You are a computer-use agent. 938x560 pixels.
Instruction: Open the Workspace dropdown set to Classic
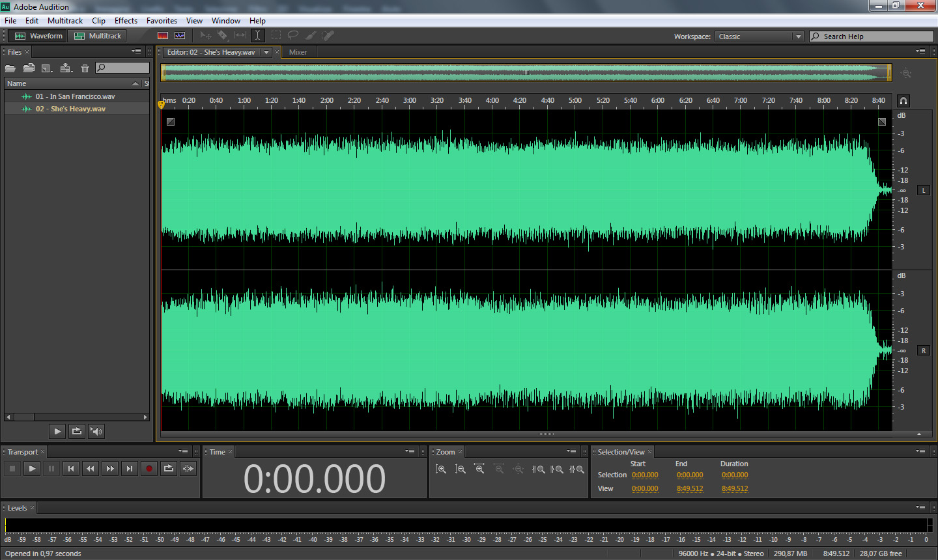[760, 36]
